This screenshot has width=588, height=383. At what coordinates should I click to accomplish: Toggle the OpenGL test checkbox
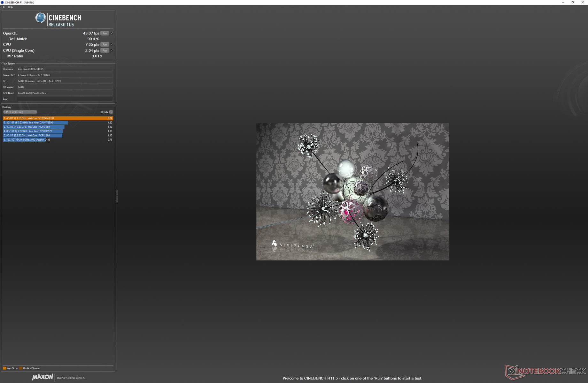coord(112,33)
